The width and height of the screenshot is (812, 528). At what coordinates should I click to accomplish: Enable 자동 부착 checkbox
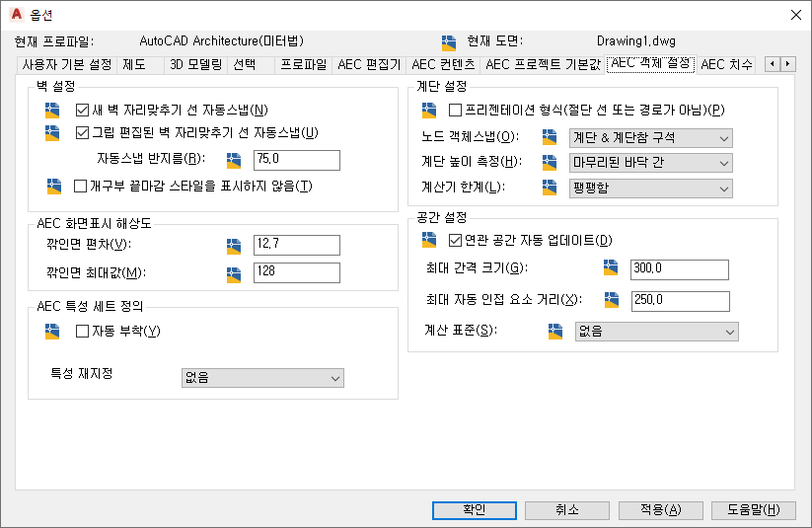(x=82, y=331)
